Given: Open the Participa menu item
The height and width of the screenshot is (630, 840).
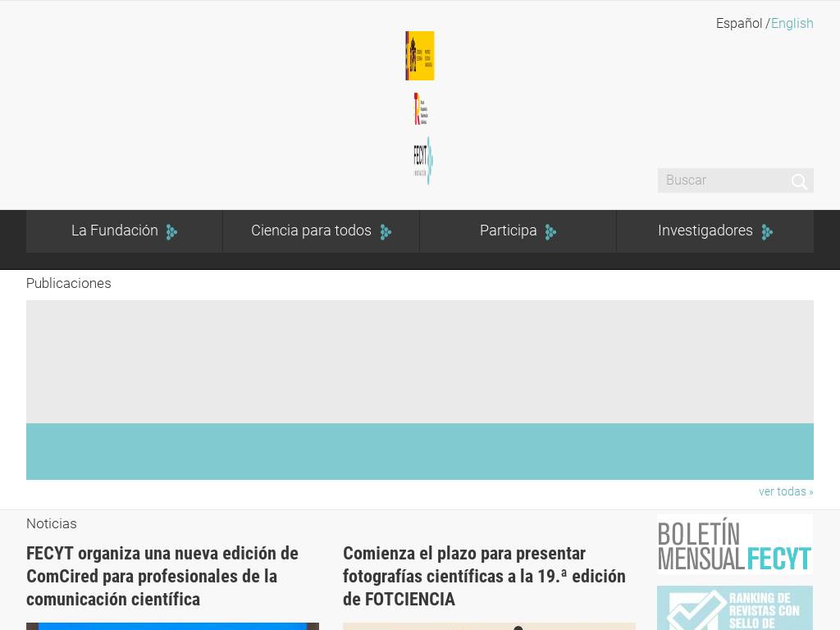Looking at the screenshot, I should pos(508,231).
